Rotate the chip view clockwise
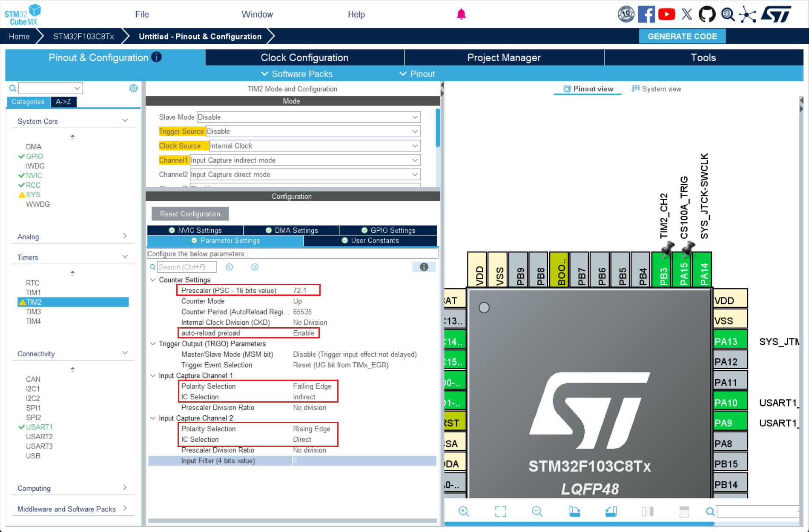Image resolution: width=809 pixels, height=532 pixels. (574, 511)
